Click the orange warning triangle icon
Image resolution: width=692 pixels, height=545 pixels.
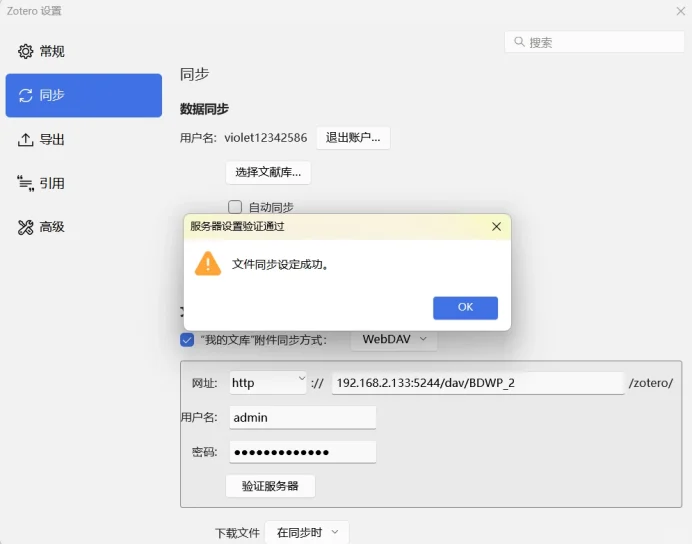point(208,263)
